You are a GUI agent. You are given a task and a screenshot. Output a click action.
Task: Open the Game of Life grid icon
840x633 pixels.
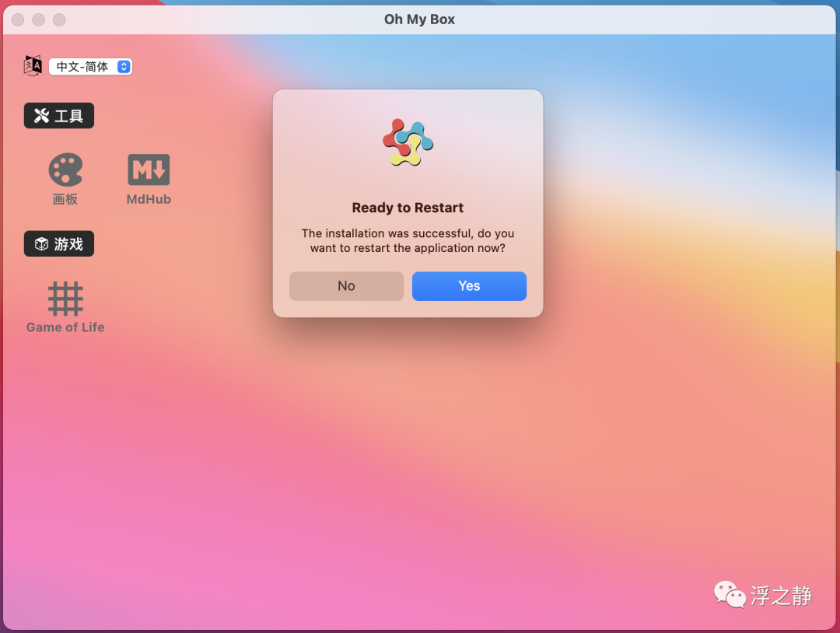click(65, 299)
